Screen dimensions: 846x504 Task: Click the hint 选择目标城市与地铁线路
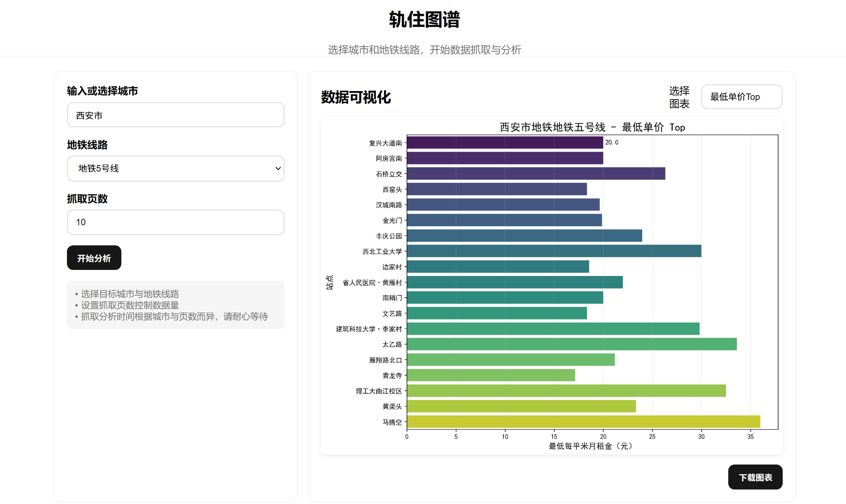pos(130,294)
